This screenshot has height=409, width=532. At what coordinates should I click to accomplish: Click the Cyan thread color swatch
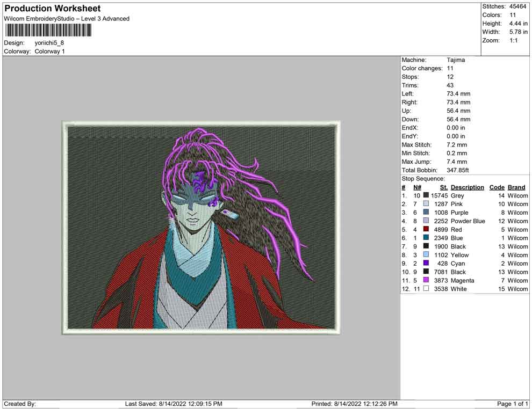[426, 264]
